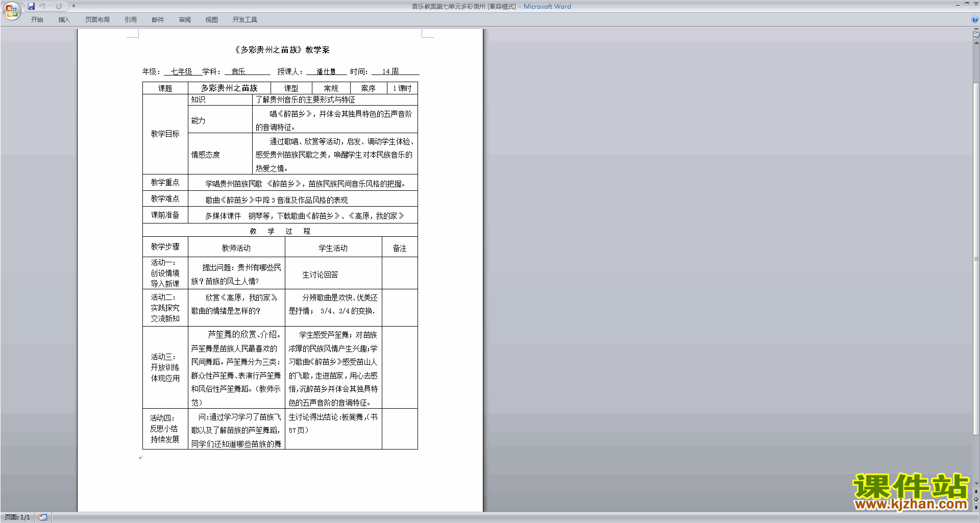
Task: Open Microsoft Word Help
Action: click(975, 20)
